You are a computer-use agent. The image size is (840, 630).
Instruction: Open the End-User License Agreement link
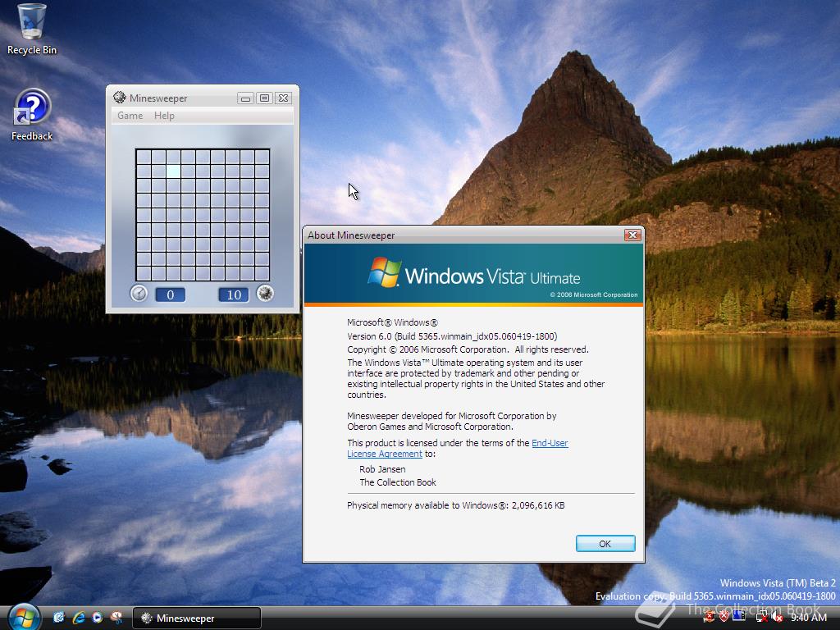point(458,449)
